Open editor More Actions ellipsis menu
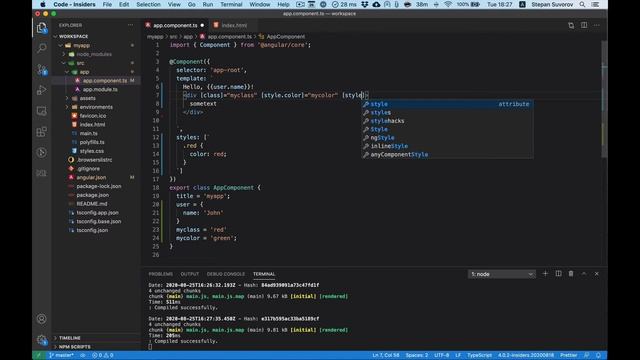 click(x=597, y=25)
